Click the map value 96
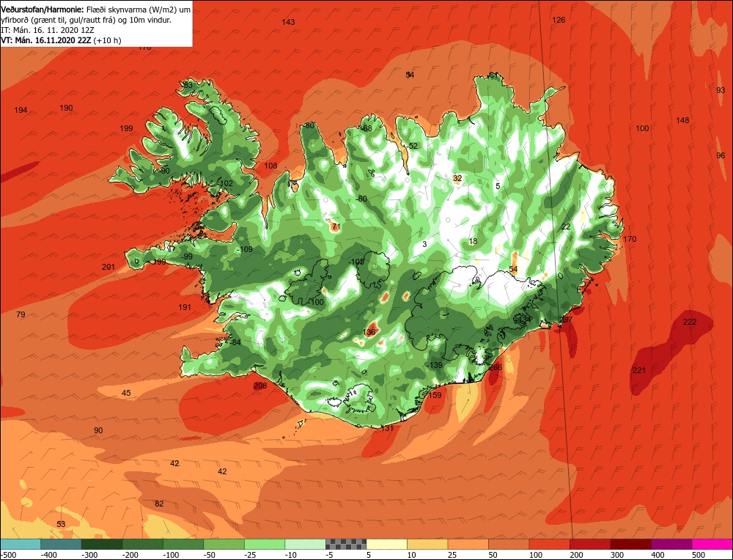Image resolution: width=733 pixels, height=560 pixels. tap(721, 155)
